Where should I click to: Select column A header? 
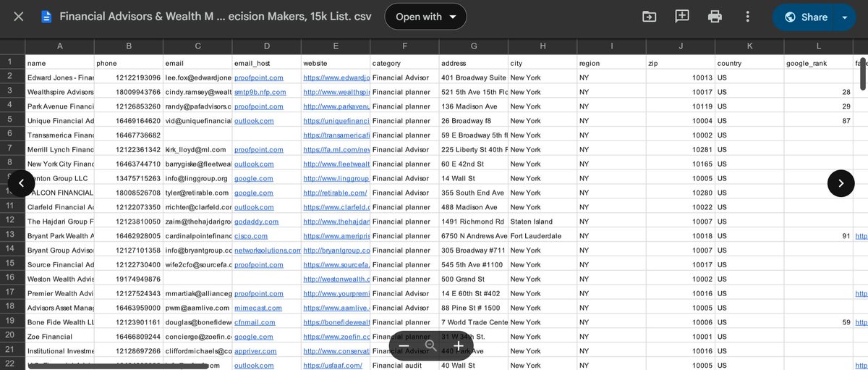point(59,46)
